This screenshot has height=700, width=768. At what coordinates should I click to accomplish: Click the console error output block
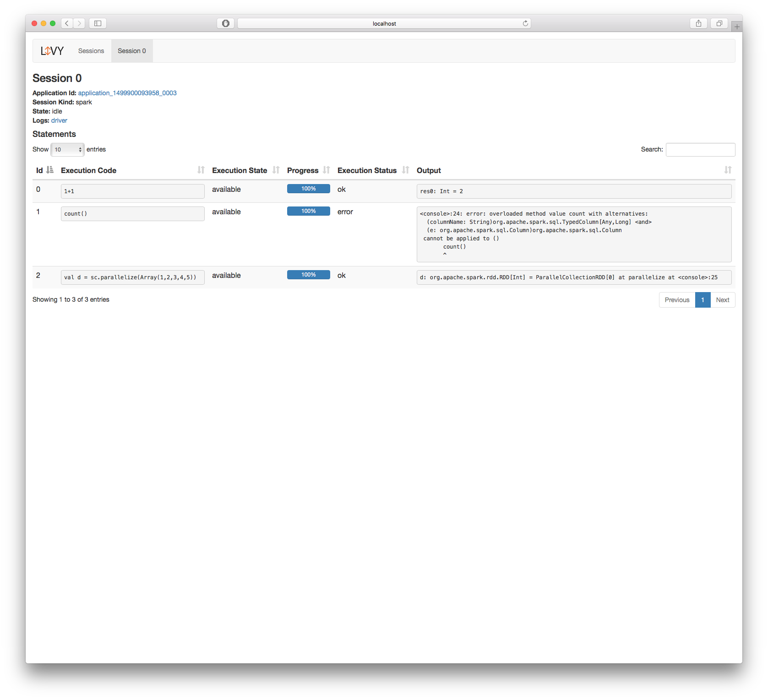point(574,234)
